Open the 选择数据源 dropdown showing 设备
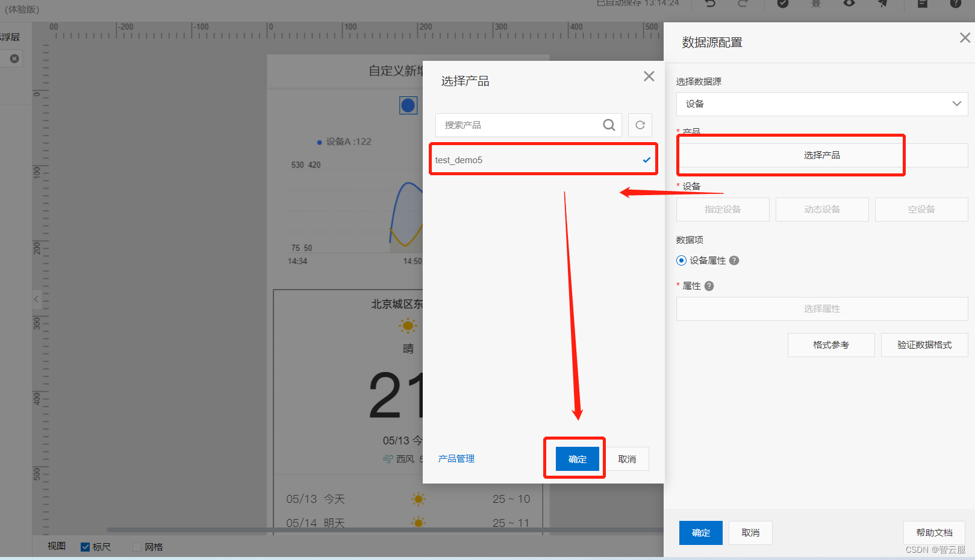 pyautogui.click(x=822, y=104)
